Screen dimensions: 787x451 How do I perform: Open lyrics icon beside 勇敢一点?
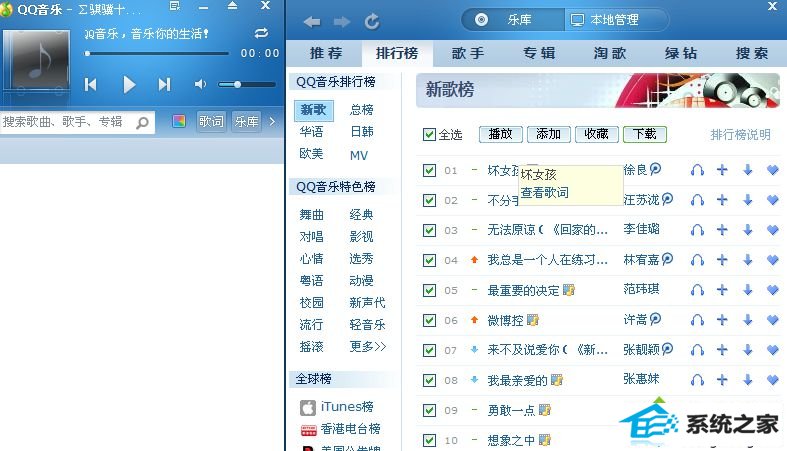coord(545,410)
